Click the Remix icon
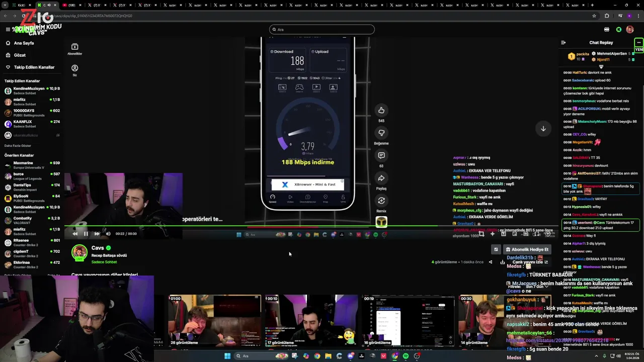The height and width of the screenshot is (362, 644). point(381,201)
